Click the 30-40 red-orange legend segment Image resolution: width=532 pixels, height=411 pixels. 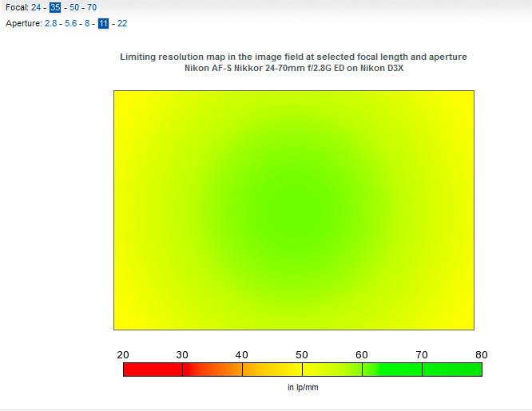212,370
